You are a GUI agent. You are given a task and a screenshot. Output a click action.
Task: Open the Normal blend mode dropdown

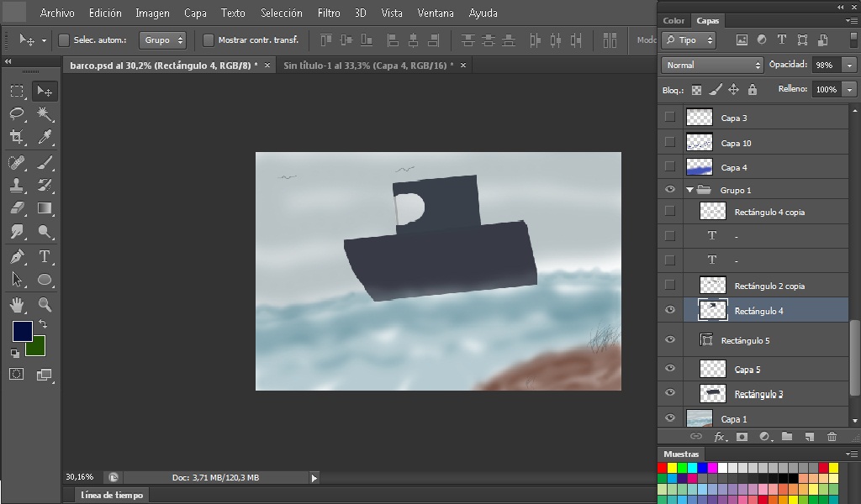click(711, 65)
